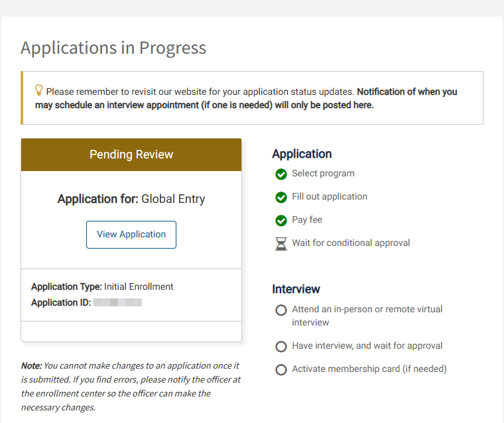
Task: Click the Application for: Global Entry title
Action: [x=131, y=199]
